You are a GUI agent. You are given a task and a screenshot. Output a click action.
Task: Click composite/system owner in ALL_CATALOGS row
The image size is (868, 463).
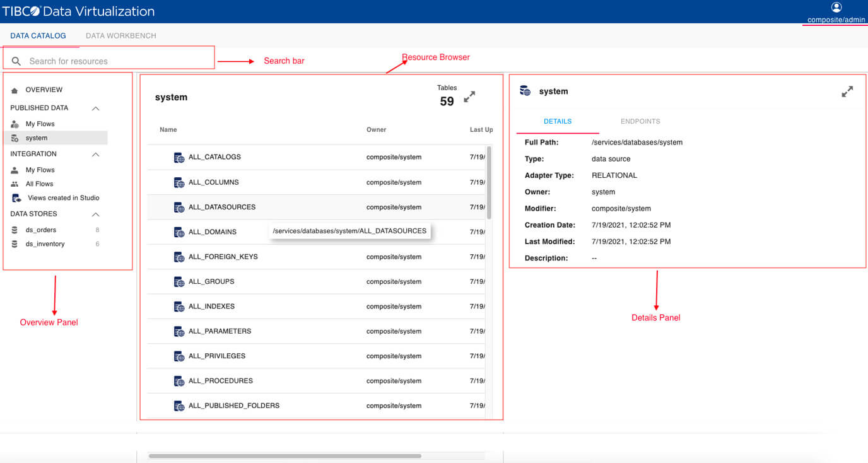click(x=394, y=157)
